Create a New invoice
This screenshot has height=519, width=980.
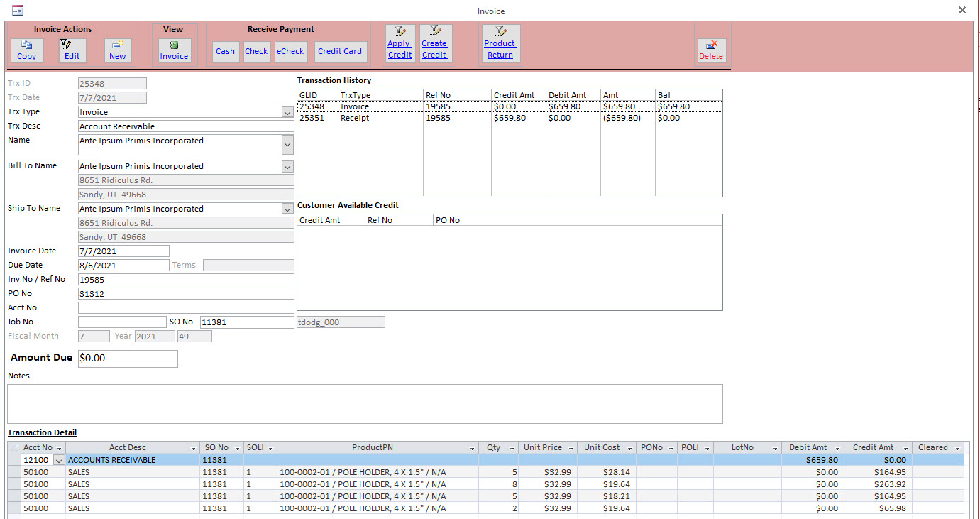coord(118,50)
